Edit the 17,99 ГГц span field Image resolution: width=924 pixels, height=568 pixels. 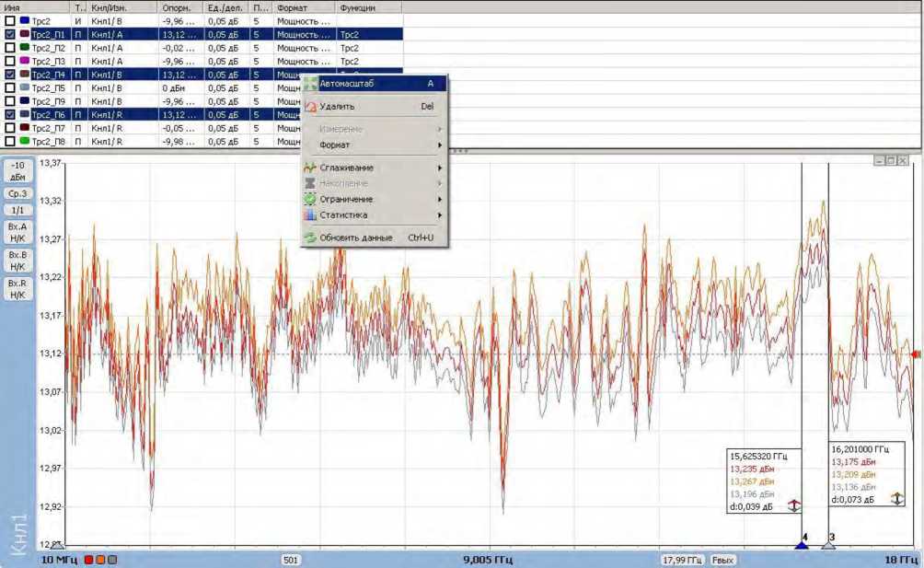pyautogui.click(x=682, y=560)
